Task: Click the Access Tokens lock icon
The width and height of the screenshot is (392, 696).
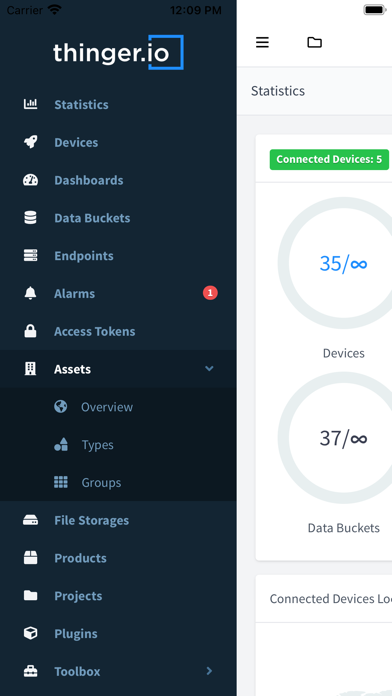Action: [30, 331]
